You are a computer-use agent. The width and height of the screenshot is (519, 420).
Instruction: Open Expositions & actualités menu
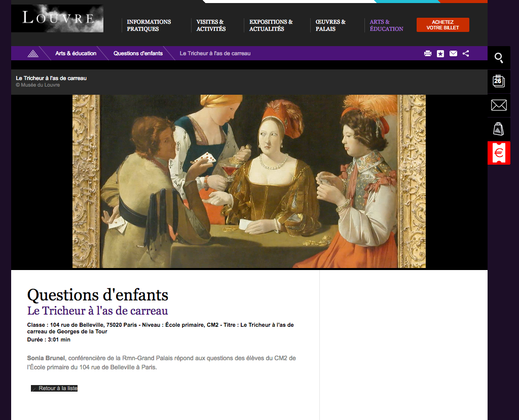pos(271,25)
